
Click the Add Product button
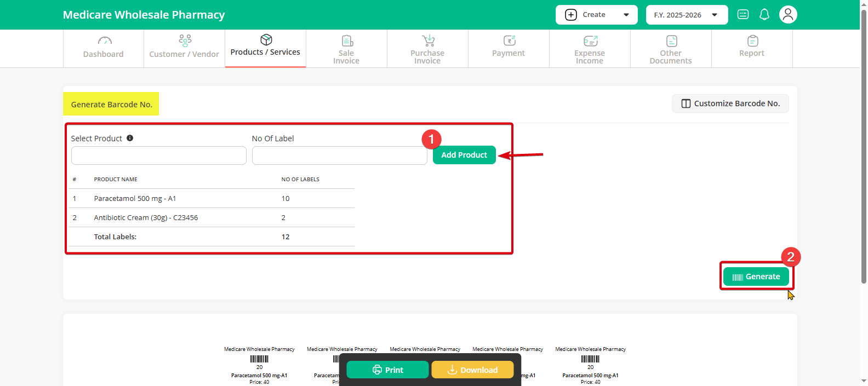click(x=464, y=155)
